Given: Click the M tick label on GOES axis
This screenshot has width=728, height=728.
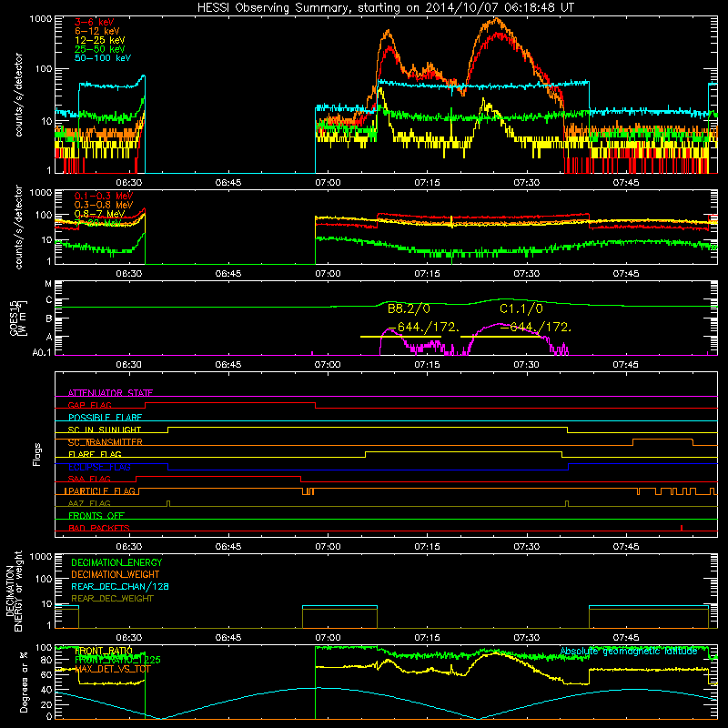Looking at the screenshot, I should click(48, 284).
